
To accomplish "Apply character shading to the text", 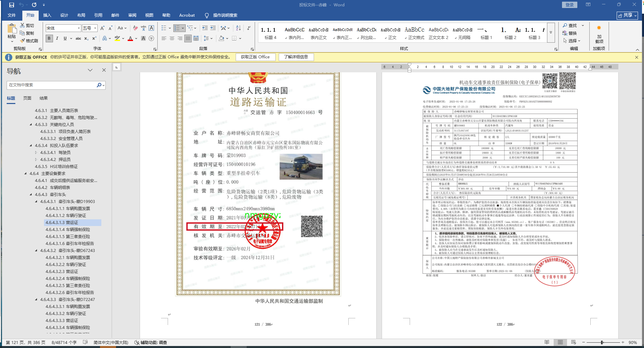I will click(143, 38).
